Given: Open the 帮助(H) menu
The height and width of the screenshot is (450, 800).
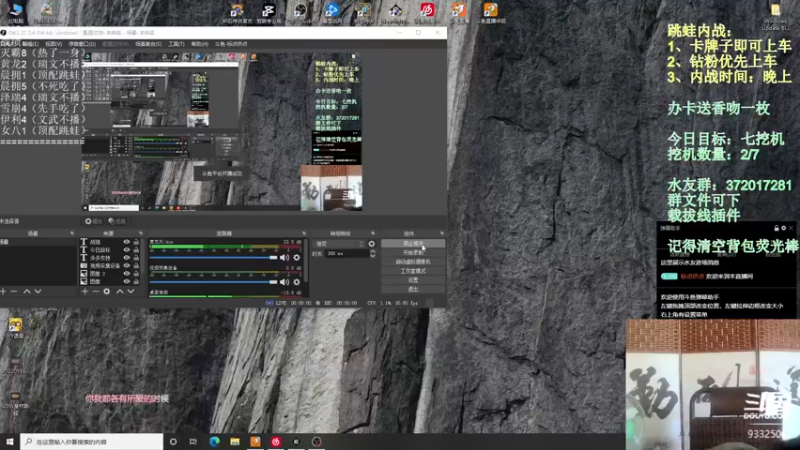Looking at the screenshot, I should [199, 44].
